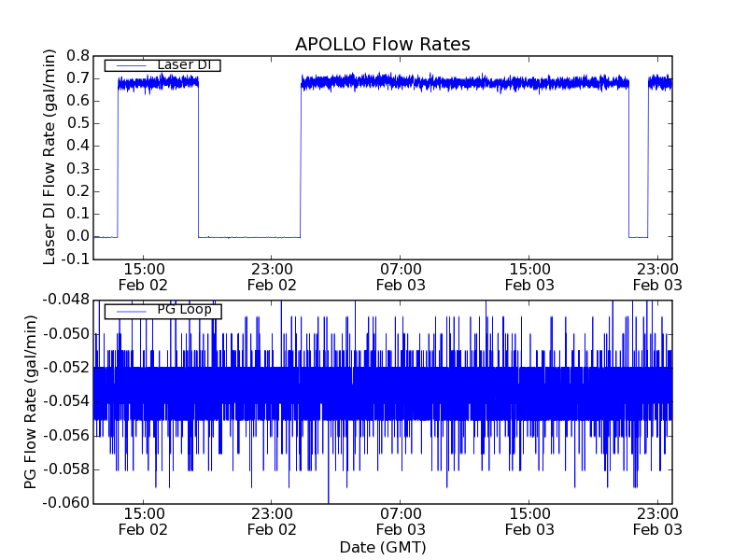Click "15:00 Feb 03" under the Laser DI plot

pos(529,277)
